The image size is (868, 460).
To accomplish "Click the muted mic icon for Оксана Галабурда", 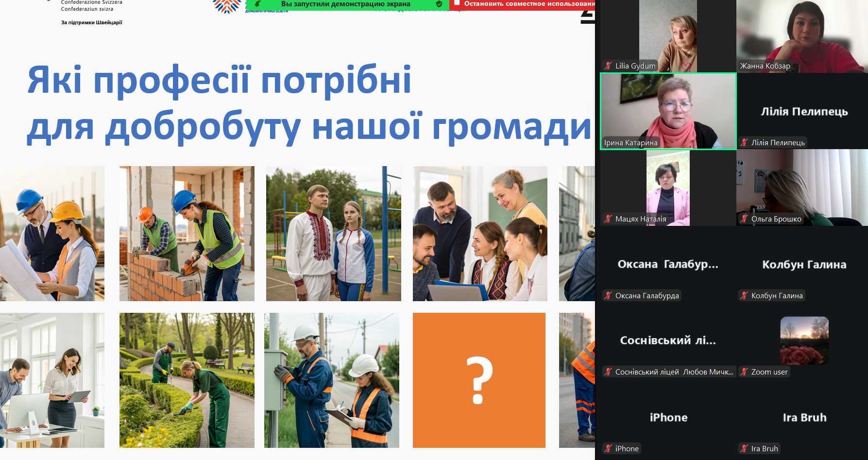I will tap(608, 296).
